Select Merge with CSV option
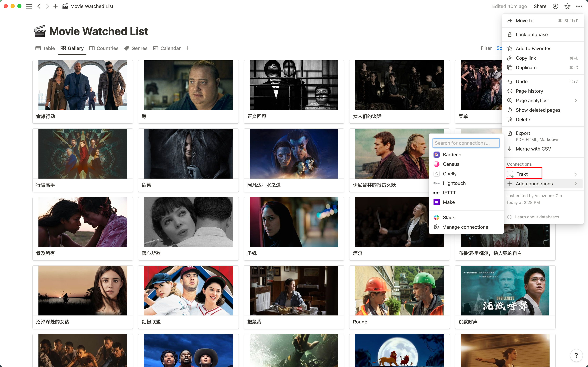The width and height of the screenshot is (588, 367). (533, 149)
